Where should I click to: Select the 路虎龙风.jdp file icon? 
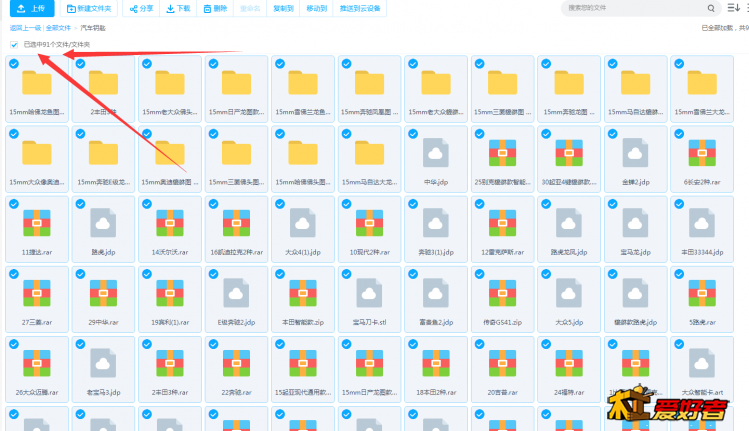tap(569, 223)
